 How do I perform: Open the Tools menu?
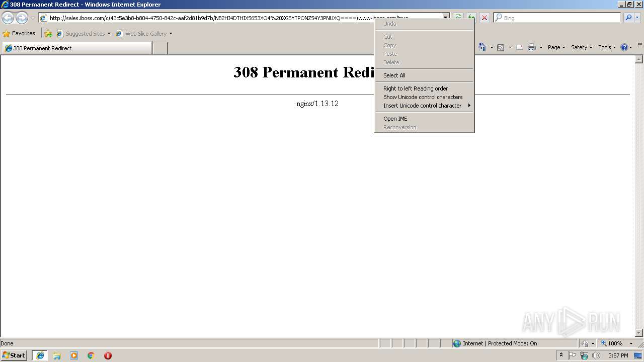point(607,47)
